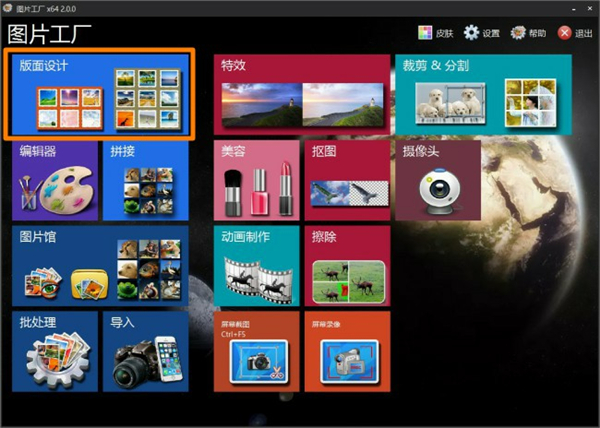This screenshot has width=600, height=428.
Task: Open 设置 settings
Action: (x=481, y=33)
